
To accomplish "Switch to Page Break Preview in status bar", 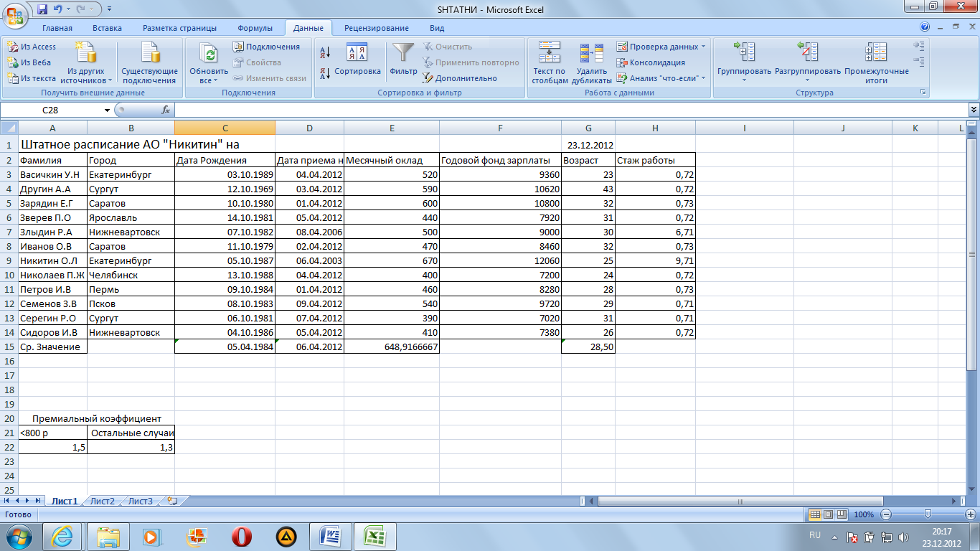I will click(x=841, y=514).
